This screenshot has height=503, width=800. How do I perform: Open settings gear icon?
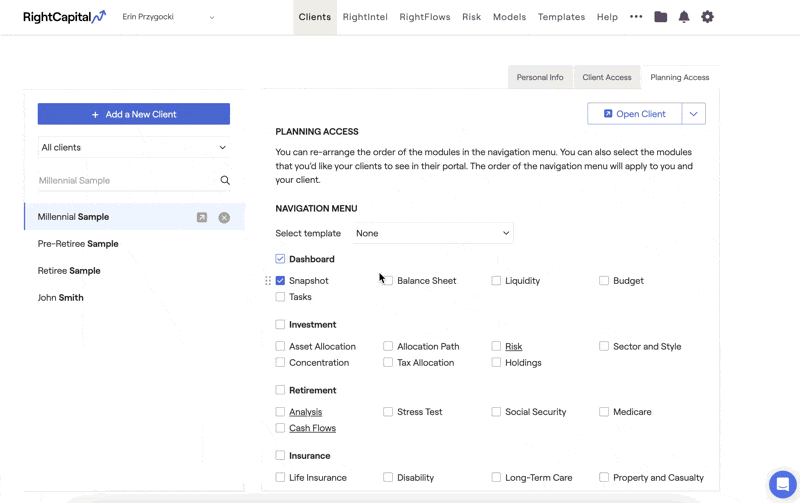click(707, 17)
